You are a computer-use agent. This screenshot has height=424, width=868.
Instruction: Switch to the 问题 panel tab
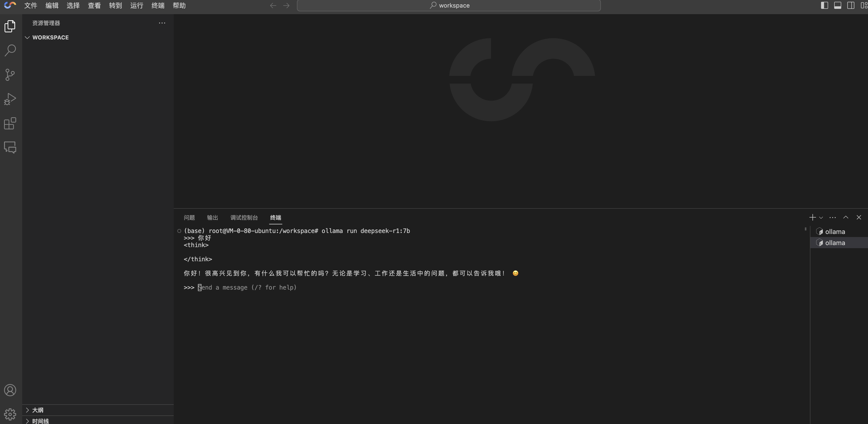189,218
